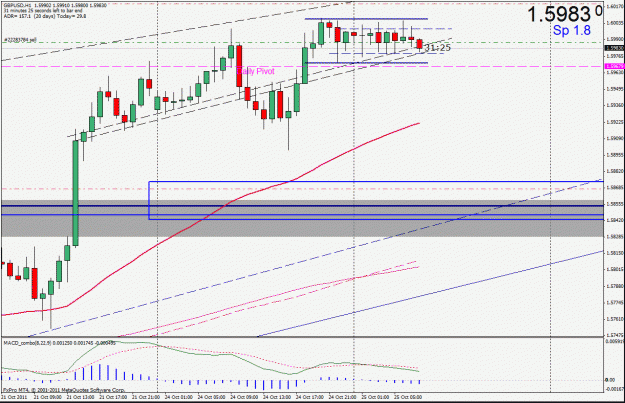Image resolution: width=625 pixels, height=403 pixels.
Task: Select the '31 minutes 25 seconds left to bar end' line
Action: point(37,11)
